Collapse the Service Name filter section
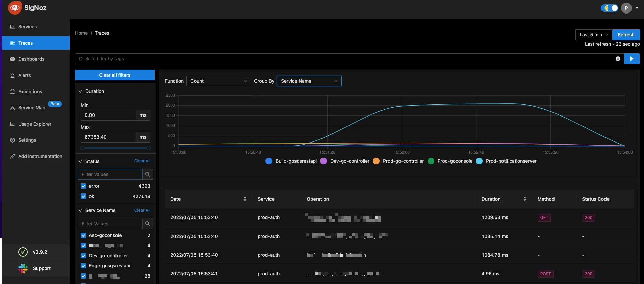 pos(80,210)
